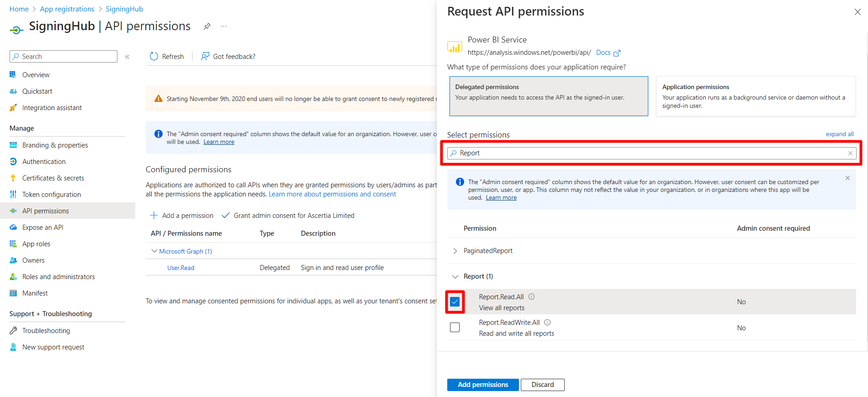868x397 pixels.
Task: Go to SigningHub breadcrumb link
Action: (124, 9)
